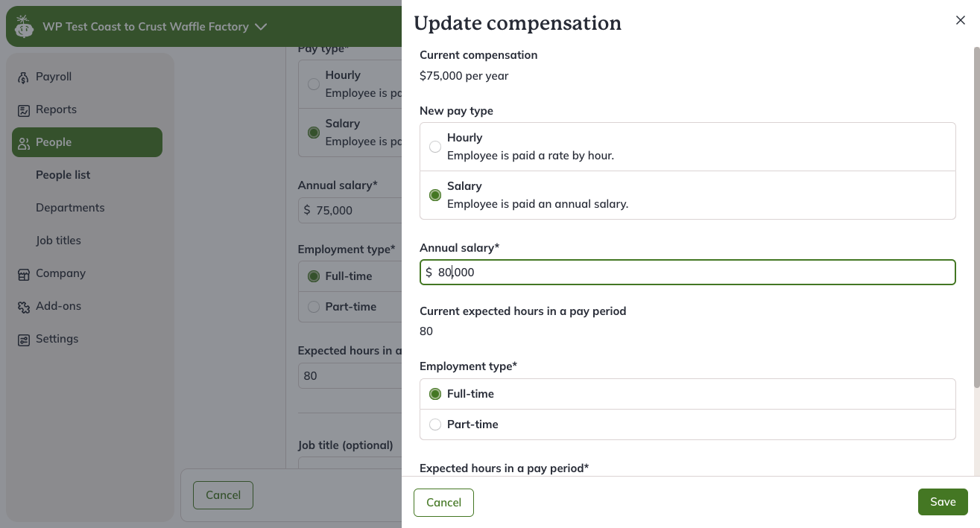This screenshot has height=528, width=980.
Task: Click the Add-ons puzzle icon
Action: (24, 307)
